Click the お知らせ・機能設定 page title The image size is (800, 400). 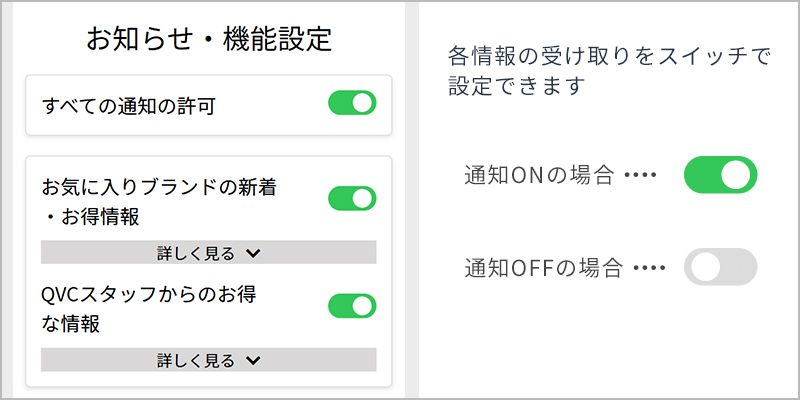coord(208,40)
